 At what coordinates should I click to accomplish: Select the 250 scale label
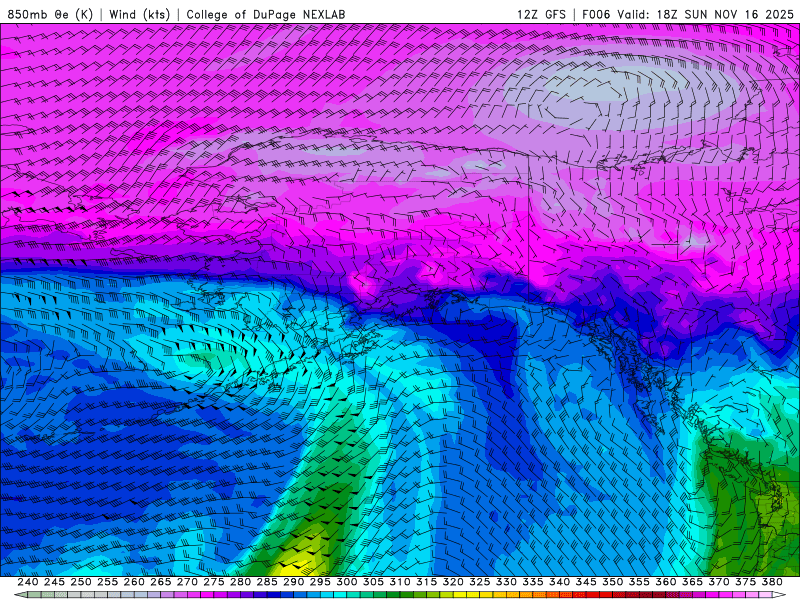click(x=81, y=582)
